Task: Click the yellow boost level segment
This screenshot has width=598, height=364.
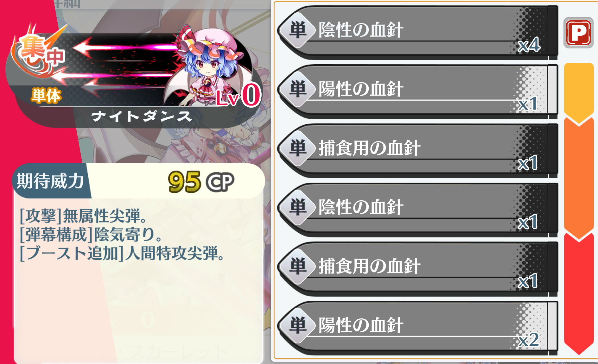Action: pos(579,92)
